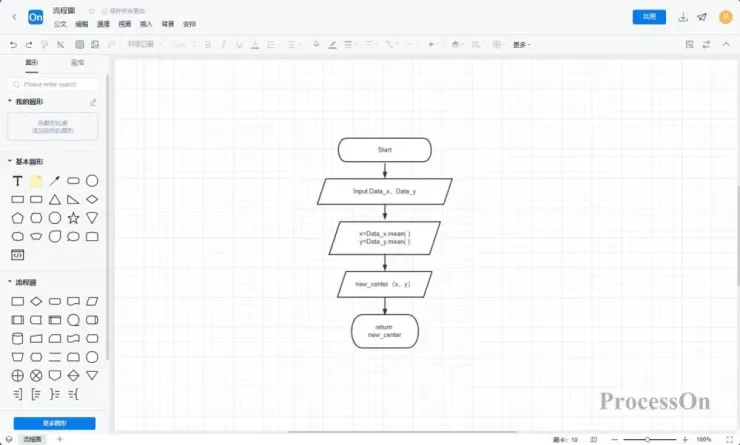The height and width of the screenshot is (445, 740).
Task: Open the text alignment dropdown
Action: tap(294, 44)
